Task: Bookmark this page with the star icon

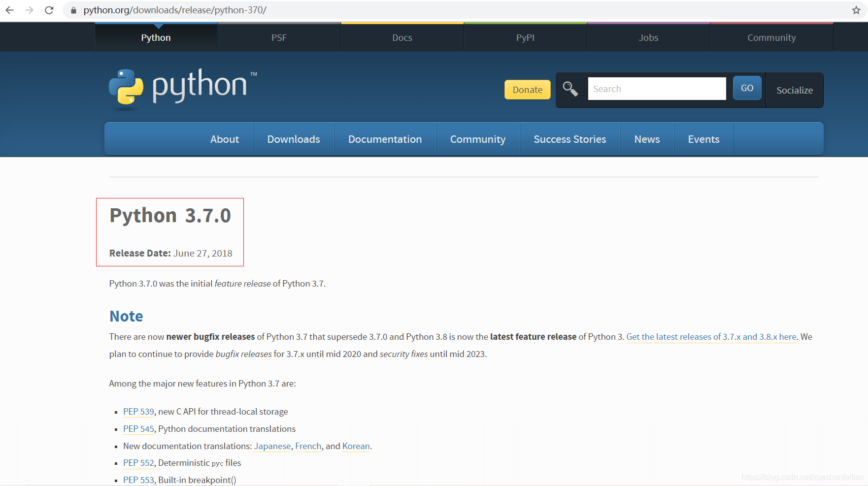Action: click(x=856, y=10)
